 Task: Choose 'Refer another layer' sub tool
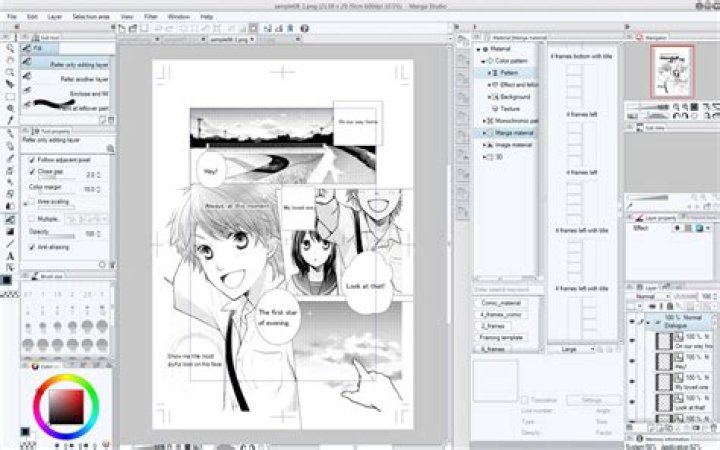click(x=66, y=79)
